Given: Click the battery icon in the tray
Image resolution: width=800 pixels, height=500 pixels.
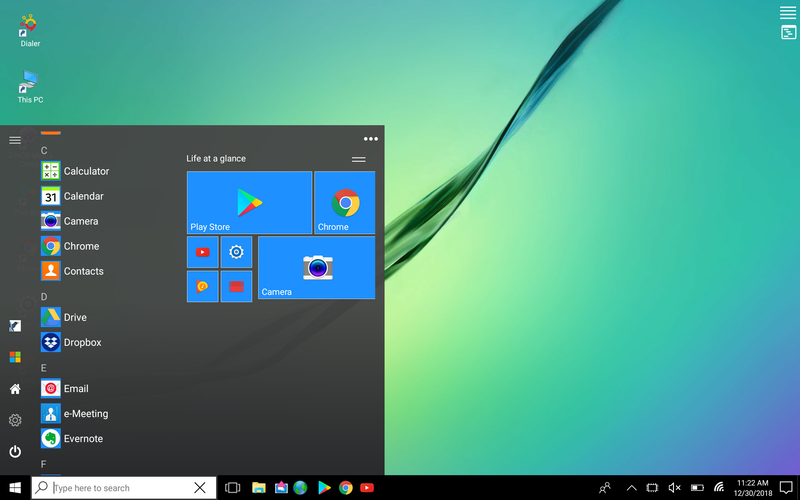Looking at the screenshot, I should [x=697, y=488].
